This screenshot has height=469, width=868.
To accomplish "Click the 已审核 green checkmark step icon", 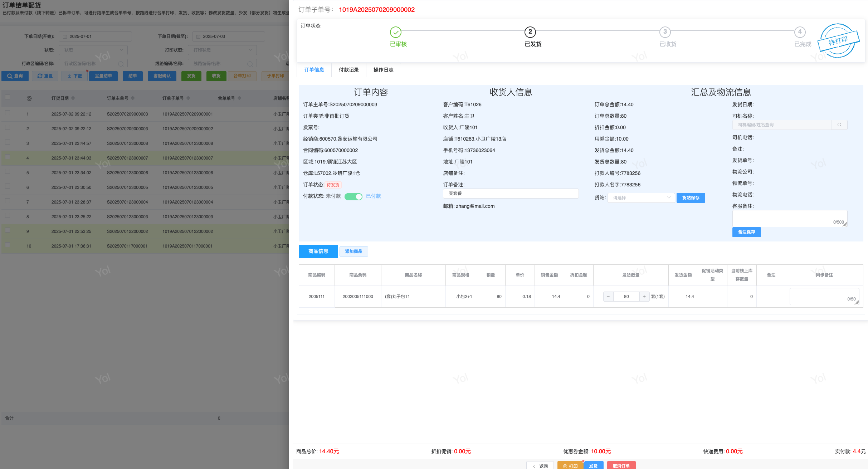I will (x=395, y=32).
